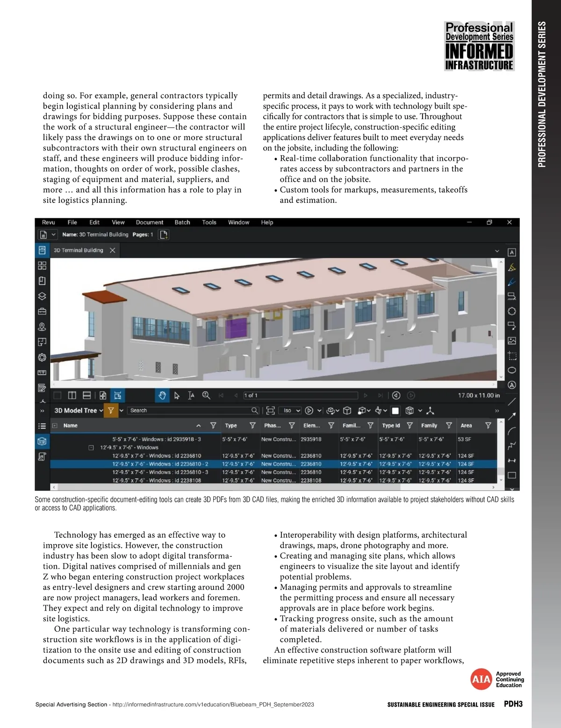Image resolution: width=561 pixels, height=728 pixels.
Task: Open the Tool Chest briefcase panel
Action: point(42,311)
